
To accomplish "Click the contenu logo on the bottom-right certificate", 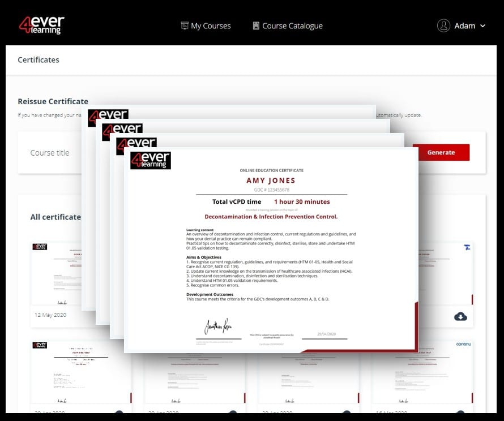I will [x=464, y=344].
